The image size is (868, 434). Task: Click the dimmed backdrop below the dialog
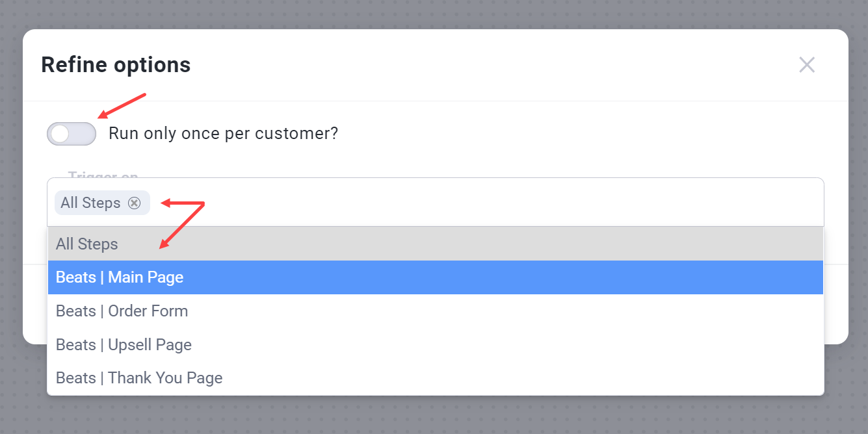pos(434,416)
